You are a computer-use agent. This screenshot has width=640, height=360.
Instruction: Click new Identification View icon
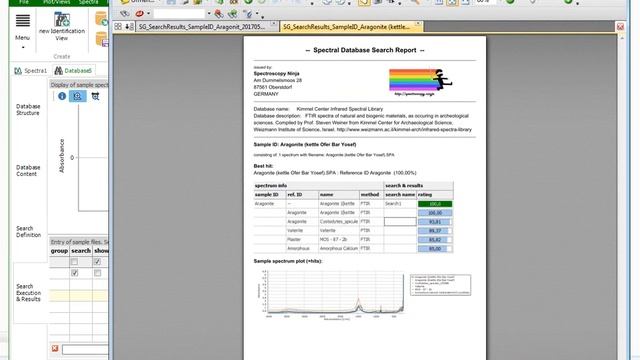62,20
